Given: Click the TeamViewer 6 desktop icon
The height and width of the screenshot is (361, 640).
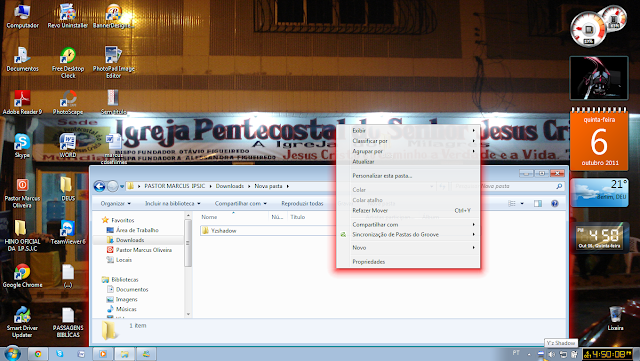Looking at the screenshot, I should tap(68, 232).
